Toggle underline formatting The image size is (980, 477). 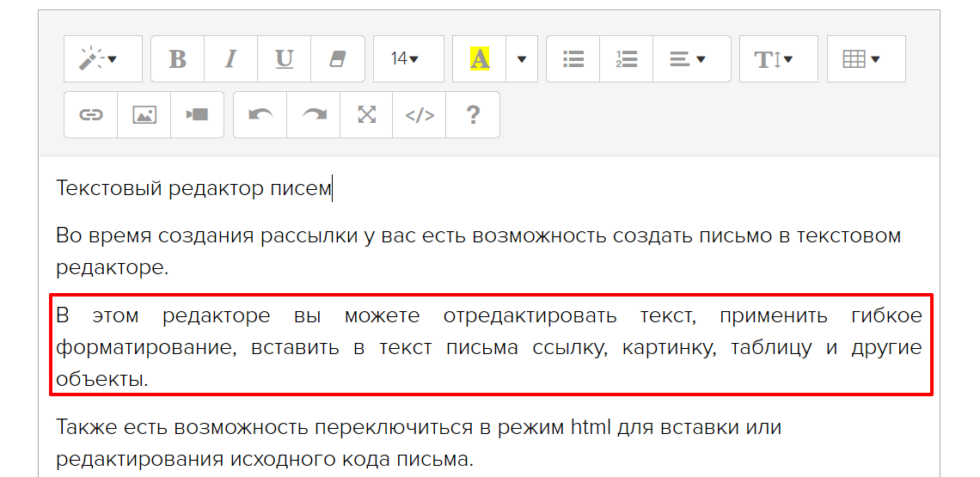coord(284,58)
